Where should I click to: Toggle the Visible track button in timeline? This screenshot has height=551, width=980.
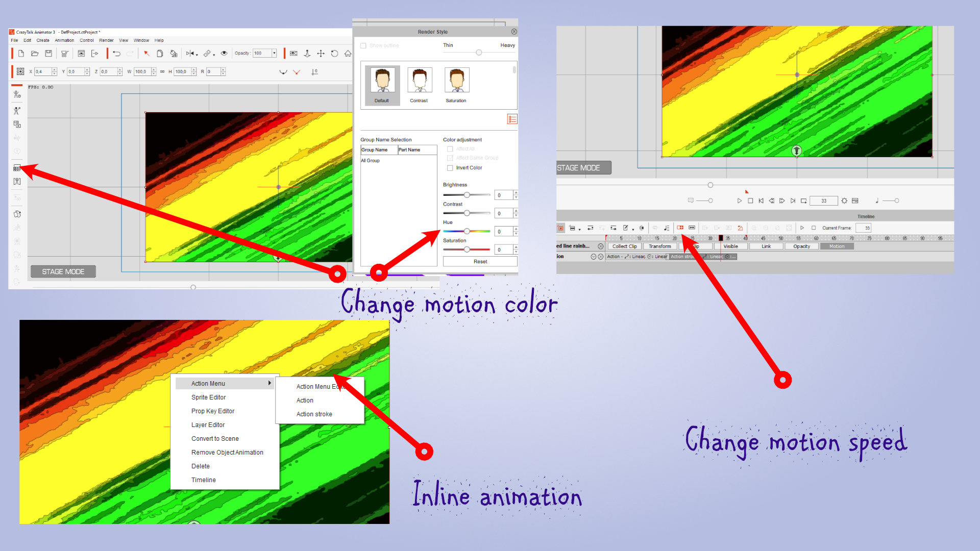pyautogui.click(x=730, y=246)
